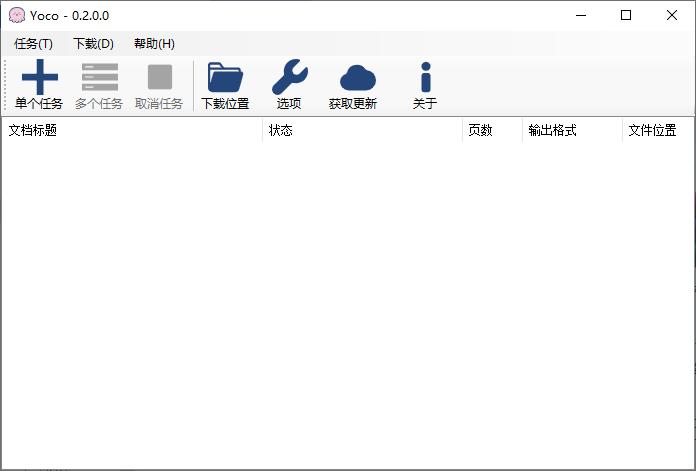Open the 任务(T) menu
This screenshot has height=471, width=696.
pyautogui.click(x=34, y=44)
